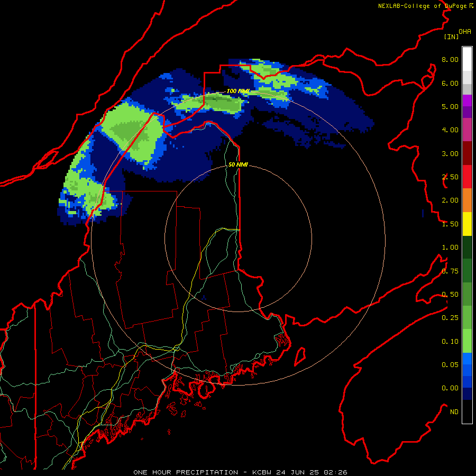Click the 50 NMI range ring label
Screen dimensions: 476x476
coord(238,164)
